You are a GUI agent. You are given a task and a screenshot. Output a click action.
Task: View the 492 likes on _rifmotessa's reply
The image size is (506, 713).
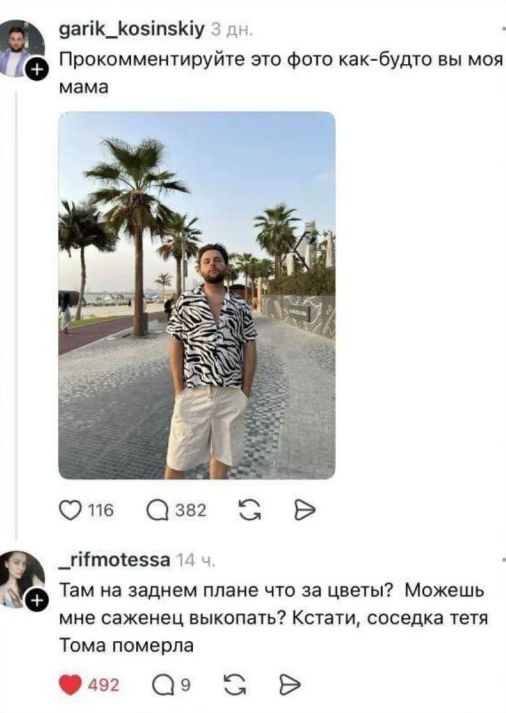point(104,685)
